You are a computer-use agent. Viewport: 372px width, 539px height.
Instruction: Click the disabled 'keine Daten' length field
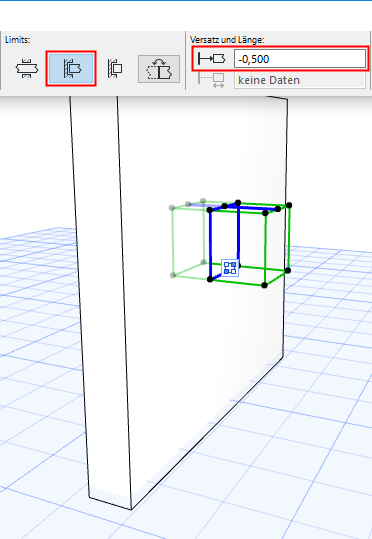[300, 80]
